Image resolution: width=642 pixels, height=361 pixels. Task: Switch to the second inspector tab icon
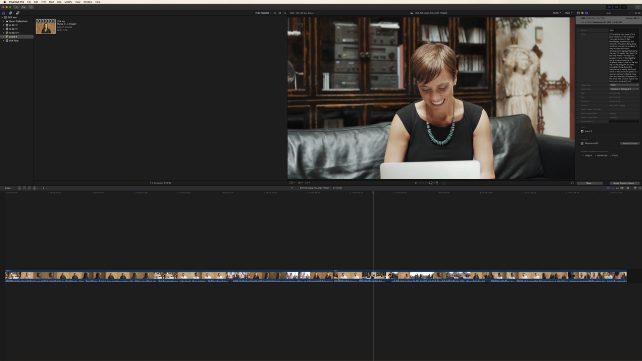(x=582, y=13)
